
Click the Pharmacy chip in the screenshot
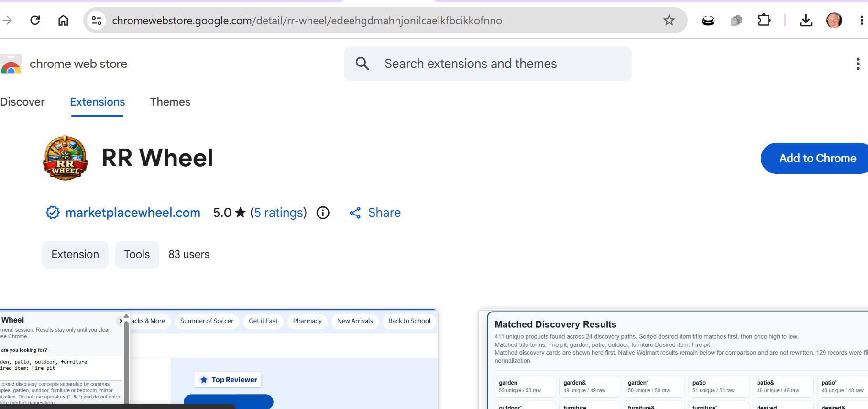click(307, 321)
